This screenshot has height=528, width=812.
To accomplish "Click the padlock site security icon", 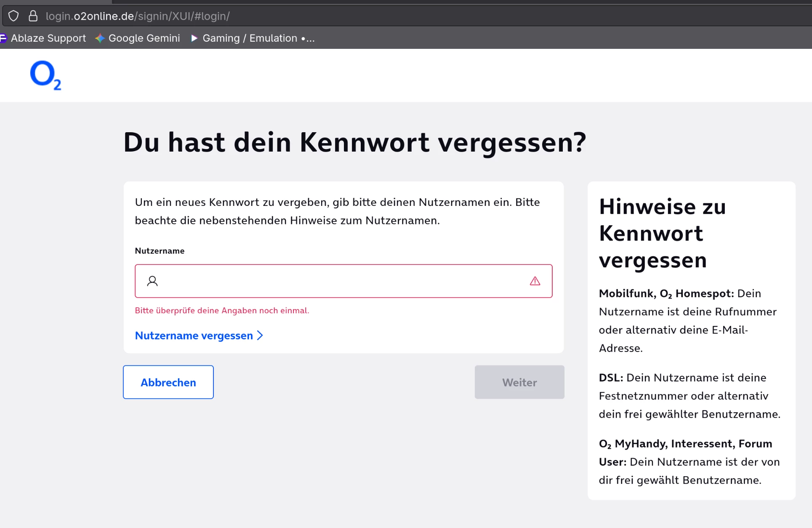I will point(33,16).
